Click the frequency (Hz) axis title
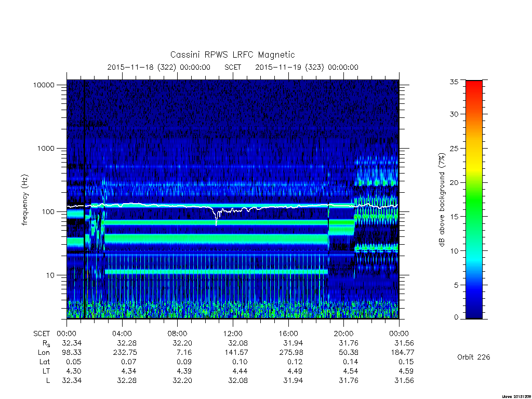Screen dimensions: 532x399 click(25, 200)
